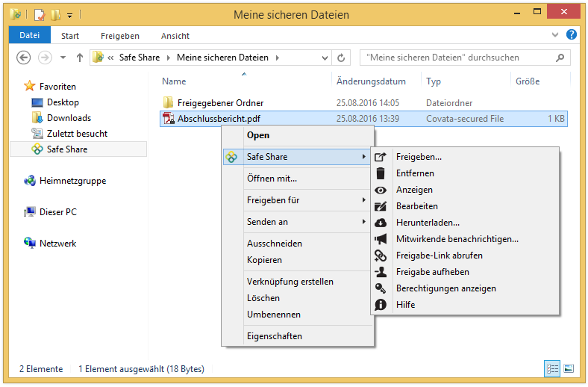Switch to the Ansicht ribbon tab
Screen dimensions: 588x387
click(x=175, y=36)
